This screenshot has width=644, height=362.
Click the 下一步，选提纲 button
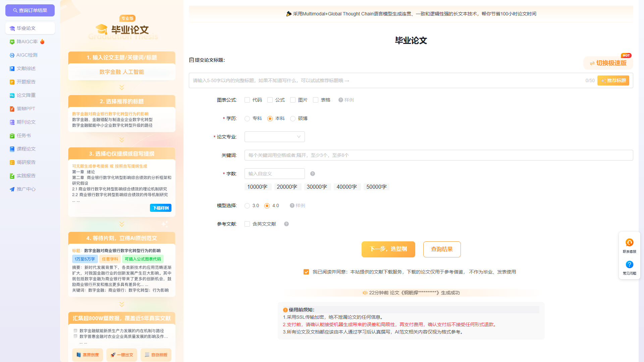tap(388, 249)
